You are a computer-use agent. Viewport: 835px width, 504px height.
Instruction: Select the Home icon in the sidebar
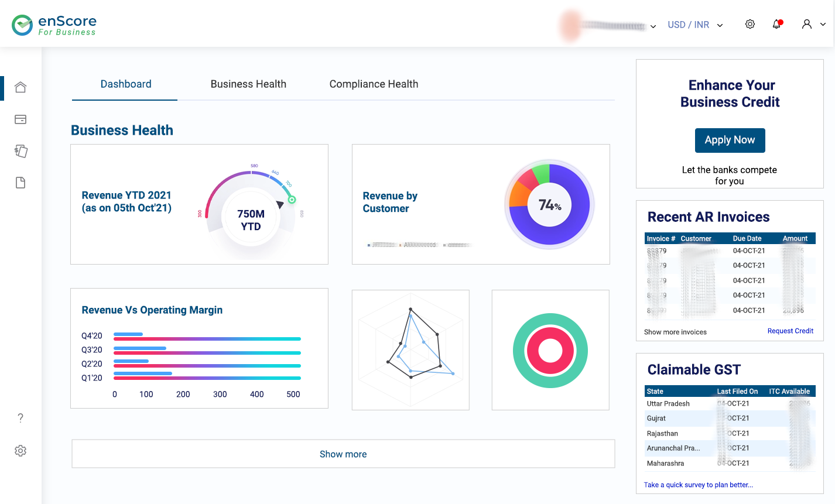[20, 87]
